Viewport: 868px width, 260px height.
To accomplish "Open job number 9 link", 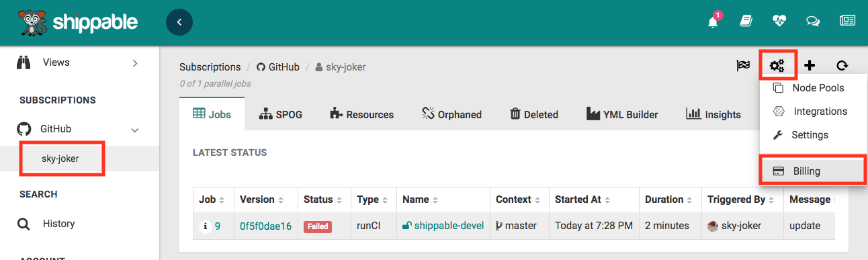I will (218, 226).
